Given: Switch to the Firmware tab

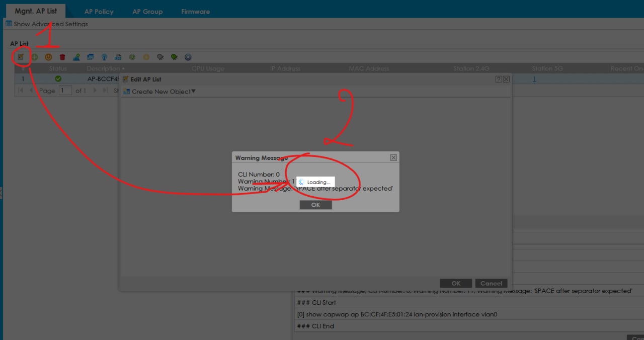Looking at the screenshot, I should coord(195,12).
